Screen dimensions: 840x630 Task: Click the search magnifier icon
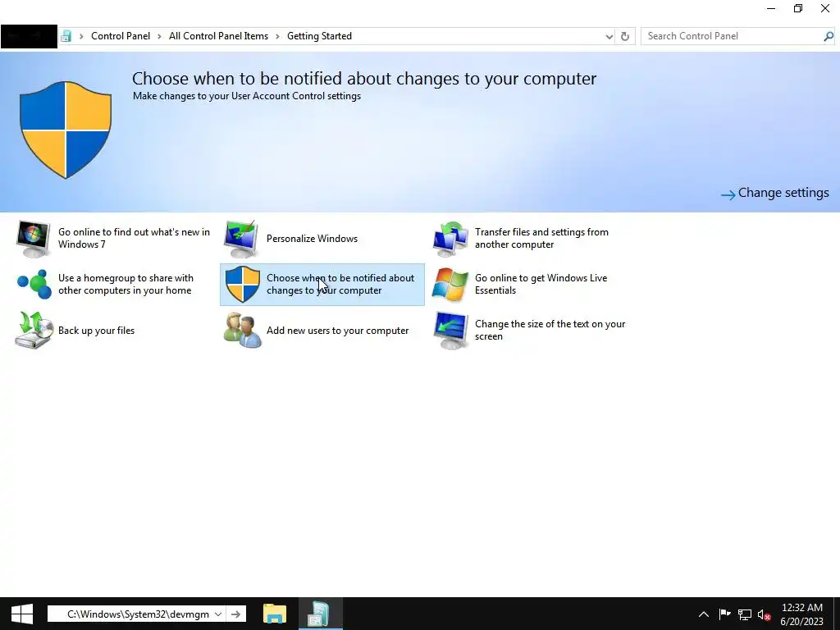(x=829, y=36)
